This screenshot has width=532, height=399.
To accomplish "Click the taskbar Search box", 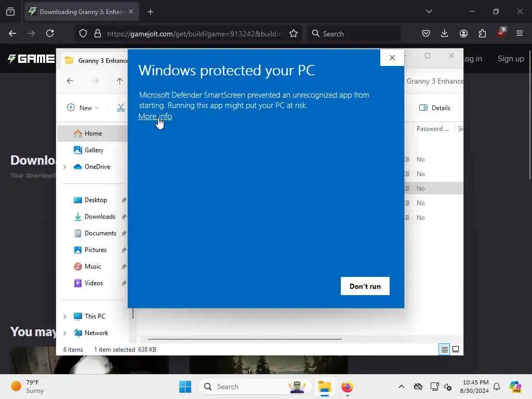I will (255, 387).
